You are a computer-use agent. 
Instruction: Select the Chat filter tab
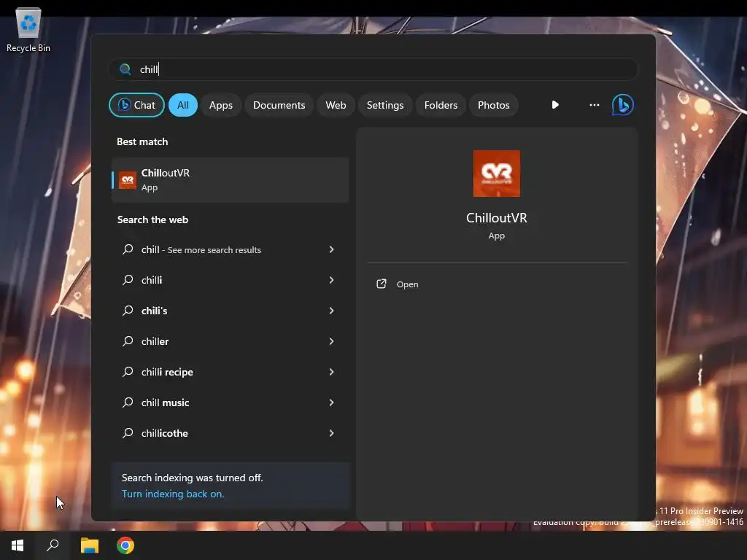click(x=136, y=105)
